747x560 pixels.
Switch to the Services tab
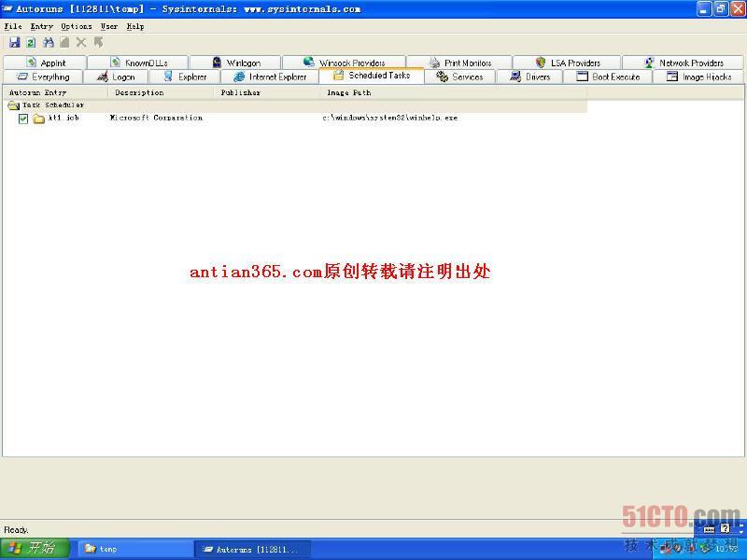(x=459, y=77)
